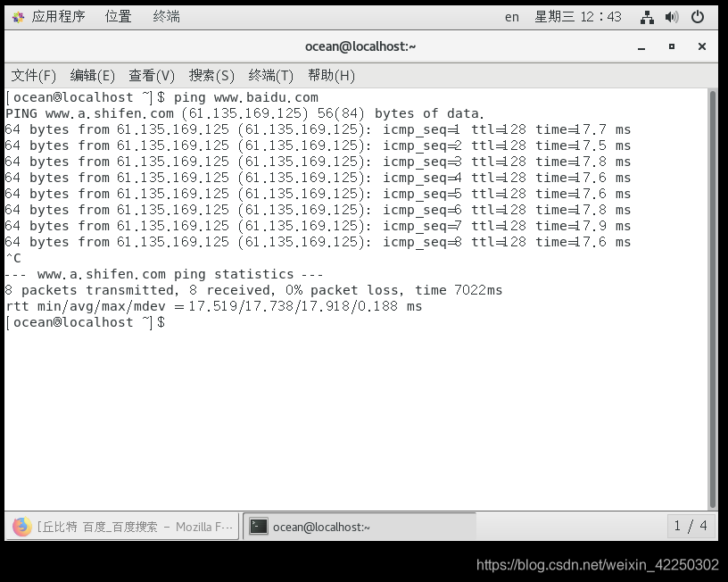Click the ocean@localhost:~ window title
Screen dimensions: 728x582
pos(360,46)
